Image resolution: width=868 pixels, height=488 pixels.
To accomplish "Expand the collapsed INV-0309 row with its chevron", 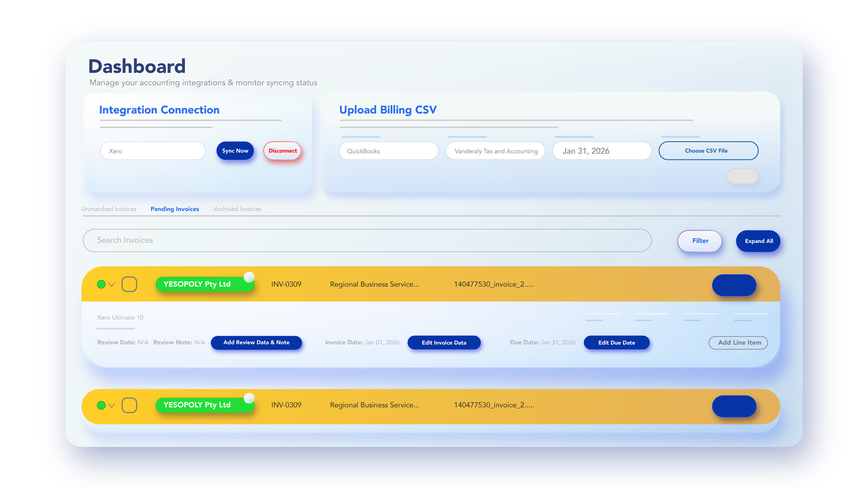I will (111, 405).
